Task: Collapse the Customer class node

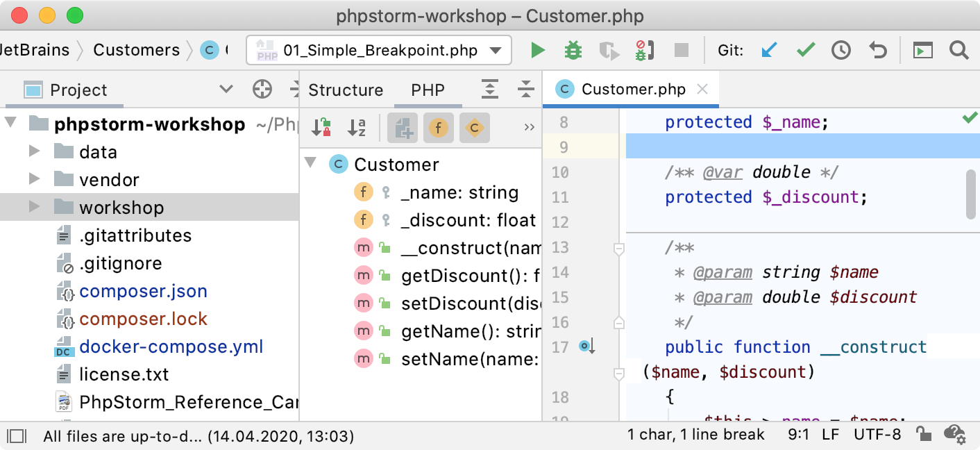Action: (x=312, y=164)
